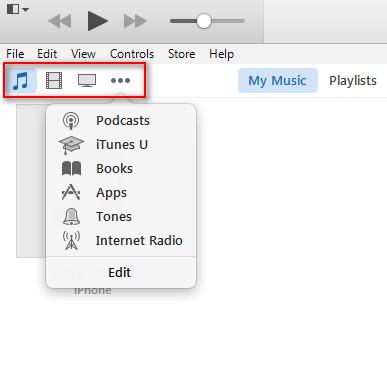387x366 pixels.
Task: Switch to the Movies library icon
Action: click(54, 81)
